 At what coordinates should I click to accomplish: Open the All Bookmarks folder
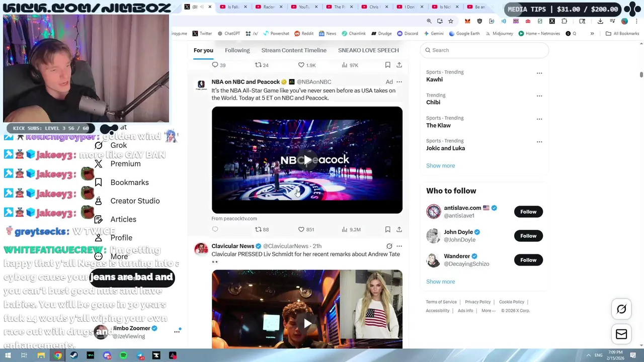pyautogui.click(x=622, y=34)
